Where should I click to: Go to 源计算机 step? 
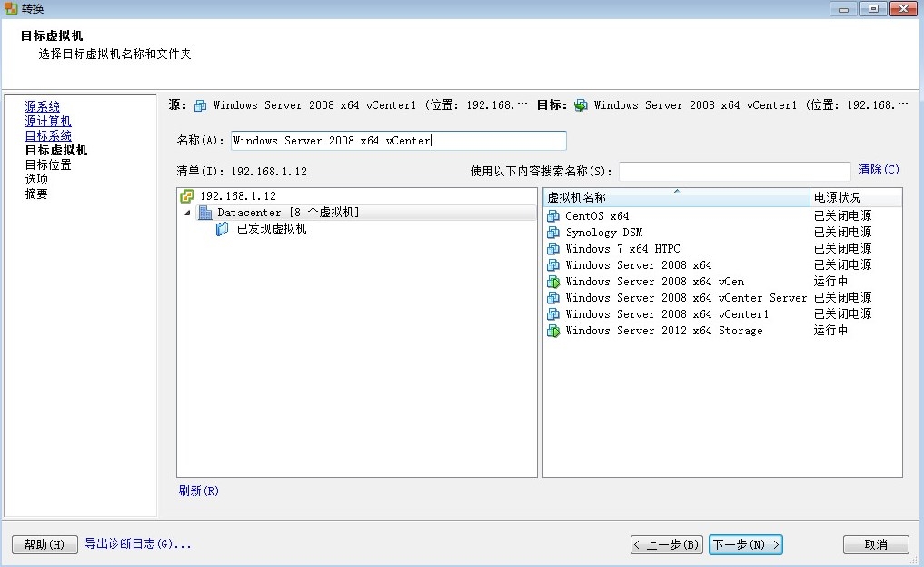click(48, 121)
